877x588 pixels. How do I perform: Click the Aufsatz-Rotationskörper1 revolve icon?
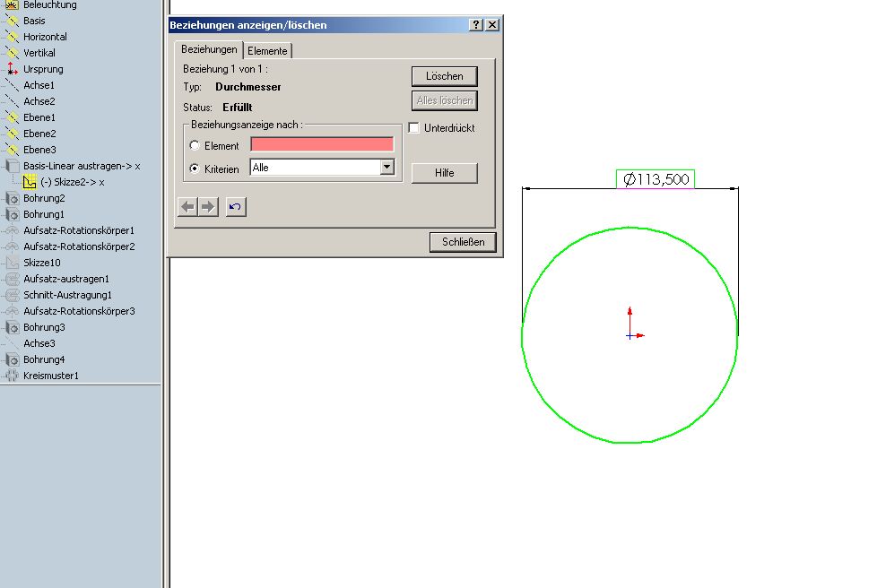pyautogui.click(x=12, y=230)
